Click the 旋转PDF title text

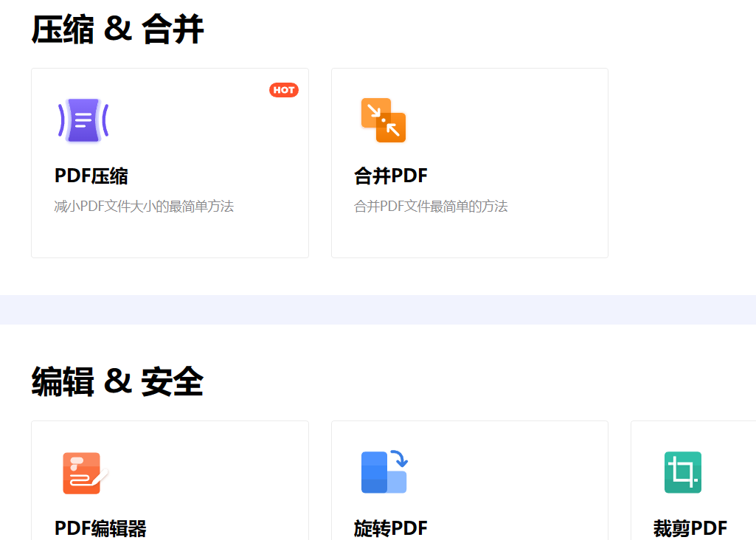pos(390,527)
